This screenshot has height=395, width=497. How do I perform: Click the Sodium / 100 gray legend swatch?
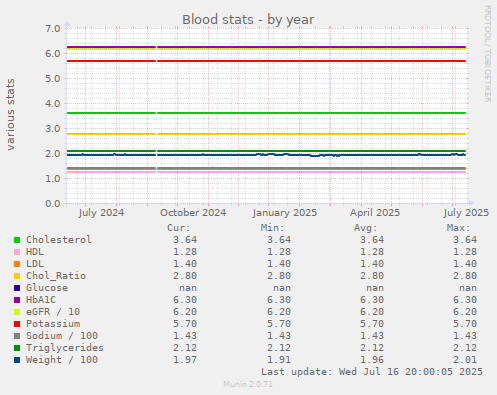coord(17,336)
